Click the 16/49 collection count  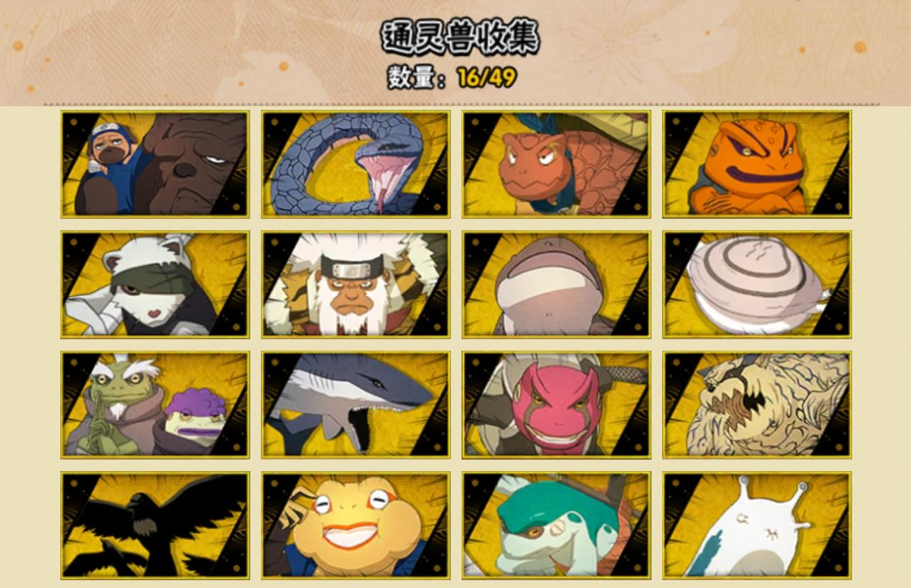486,77
